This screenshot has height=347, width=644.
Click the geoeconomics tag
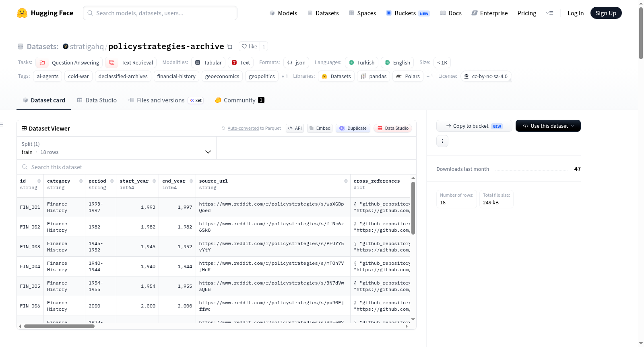click(222, 76)
